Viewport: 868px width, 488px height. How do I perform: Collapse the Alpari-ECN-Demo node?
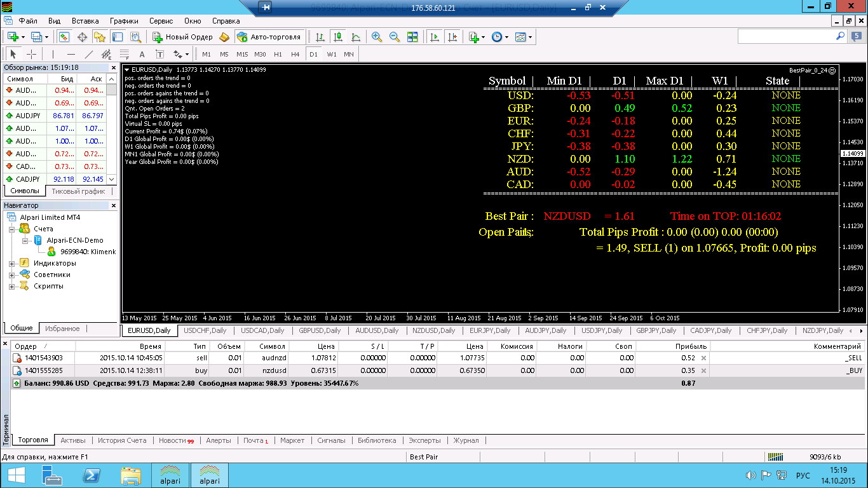point(24,241)
